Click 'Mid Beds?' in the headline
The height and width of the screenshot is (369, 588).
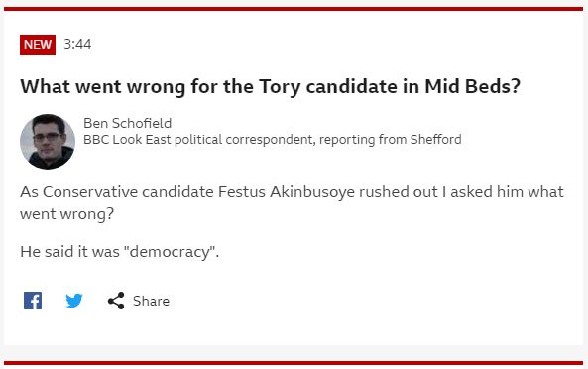[473, 86]
